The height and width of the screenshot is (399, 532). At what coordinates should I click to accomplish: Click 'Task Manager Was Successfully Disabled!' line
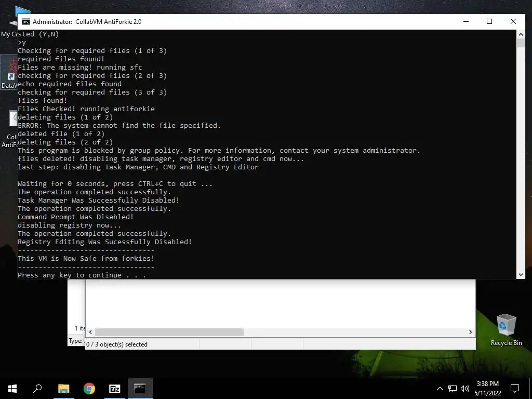(x=98, y=201)
